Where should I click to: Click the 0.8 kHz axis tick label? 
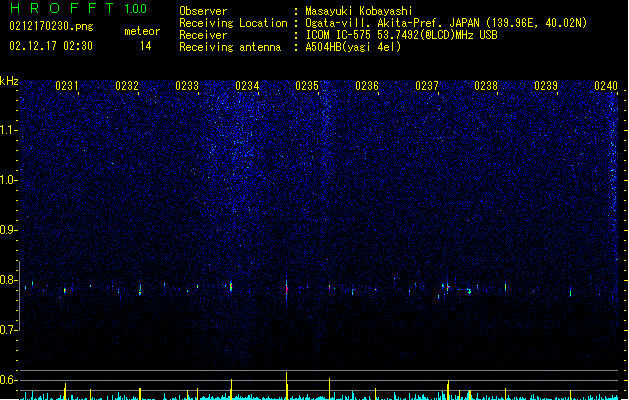(x=8, y=280)
